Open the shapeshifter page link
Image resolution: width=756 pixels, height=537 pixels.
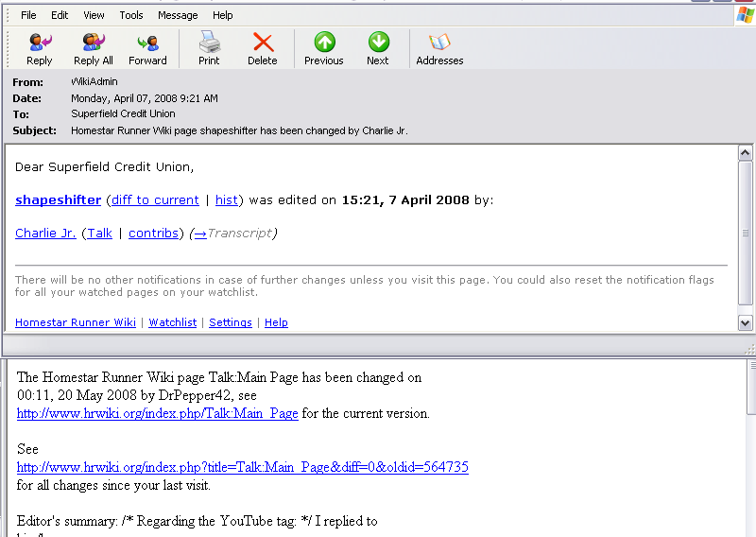[x=59, y=199]
